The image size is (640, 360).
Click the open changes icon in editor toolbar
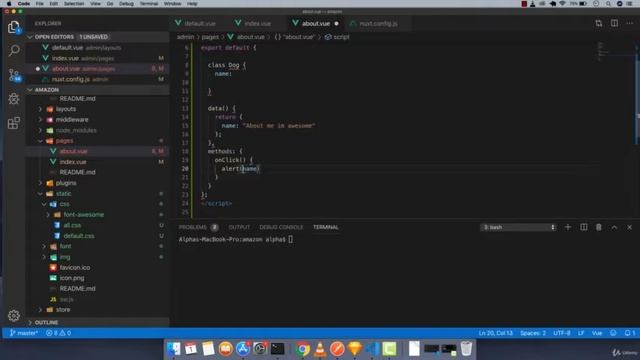click(599, 23)
